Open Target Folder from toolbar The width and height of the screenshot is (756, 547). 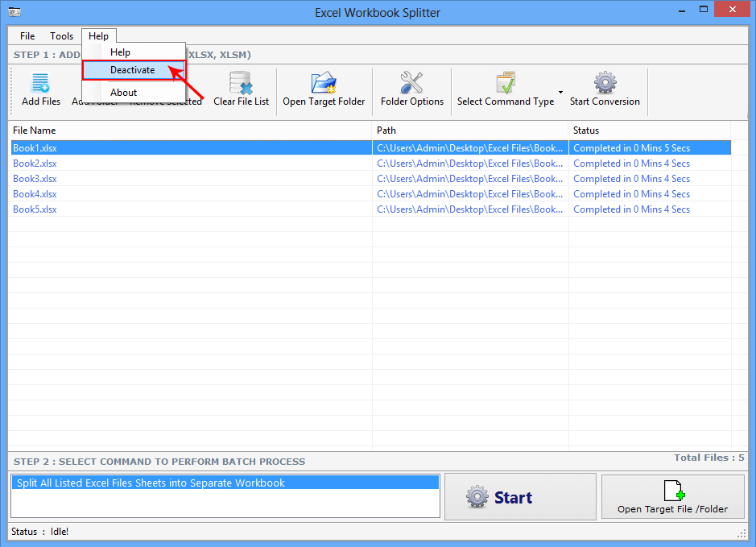click(x=324, y=89)
